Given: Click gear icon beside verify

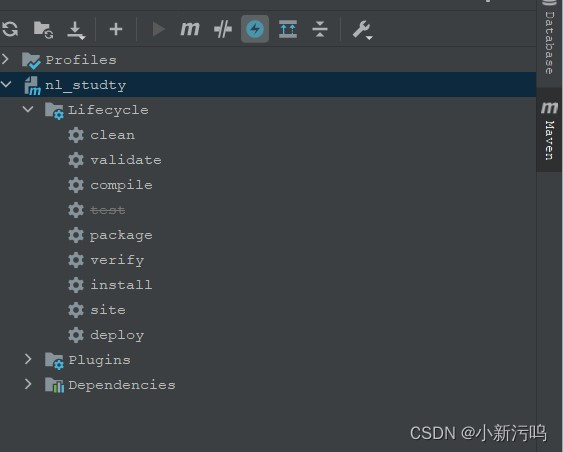Looking at the screenshot, I should click(x=76, y=260).
